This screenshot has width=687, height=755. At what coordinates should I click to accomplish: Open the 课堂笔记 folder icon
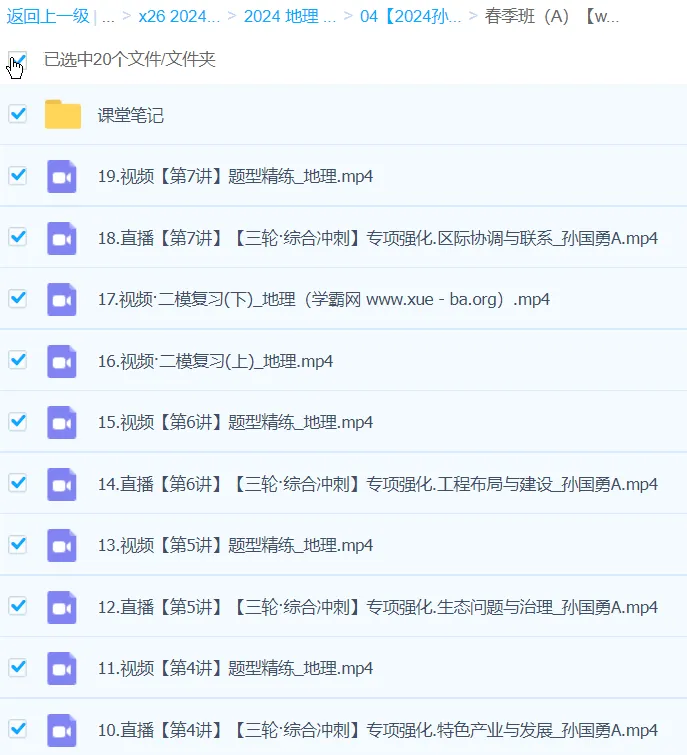pos(62,115)
